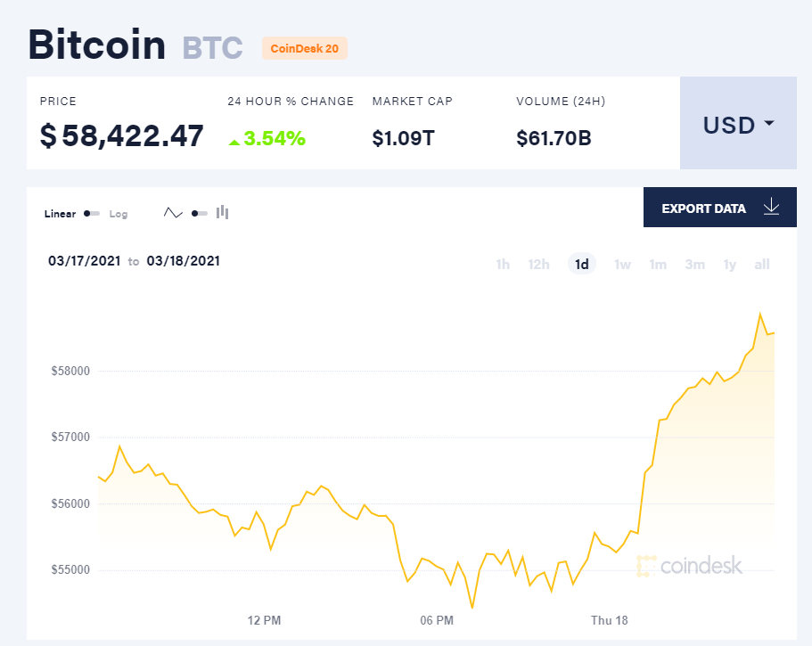Click the candlestick bars chart icon

tap(222, 212)
